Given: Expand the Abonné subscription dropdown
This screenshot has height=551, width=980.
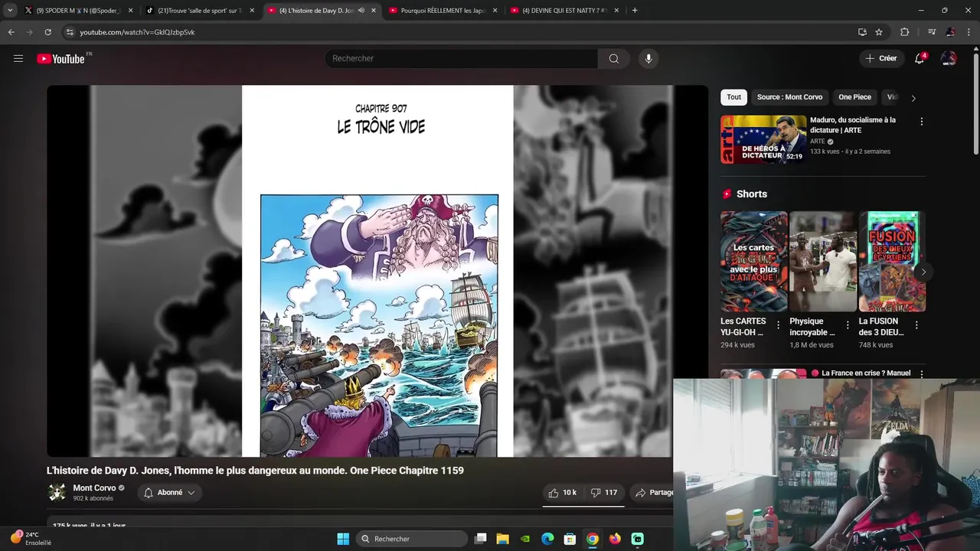Looking at the screenshot, I should click(170, 493).
